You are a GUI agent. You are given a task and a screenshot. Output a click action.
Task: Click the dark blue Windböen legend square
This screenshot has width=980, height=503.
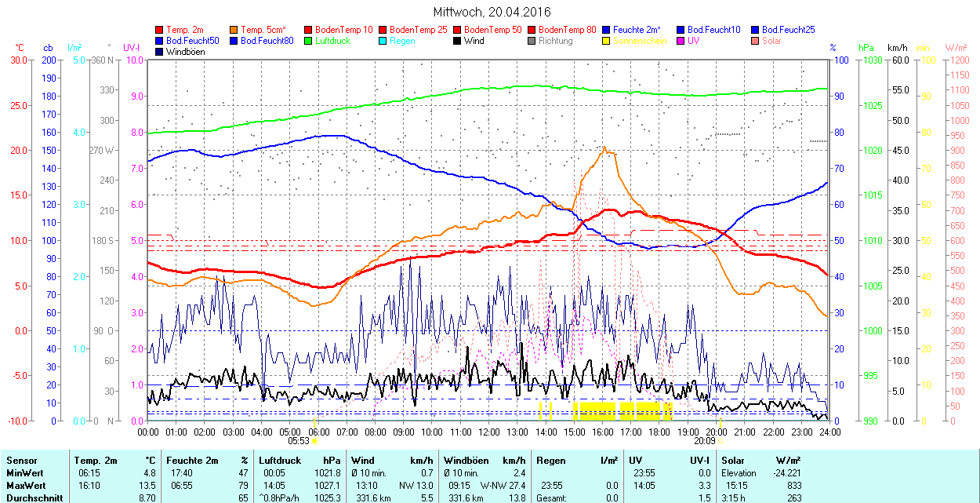coord(160,51)
